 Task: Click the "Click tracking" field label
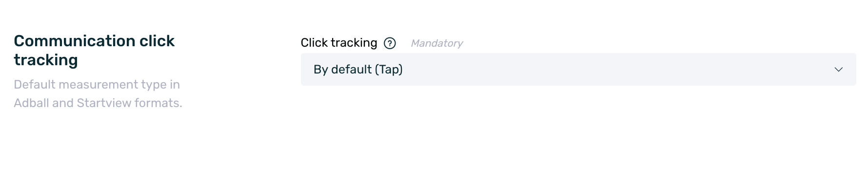(339, 43)
